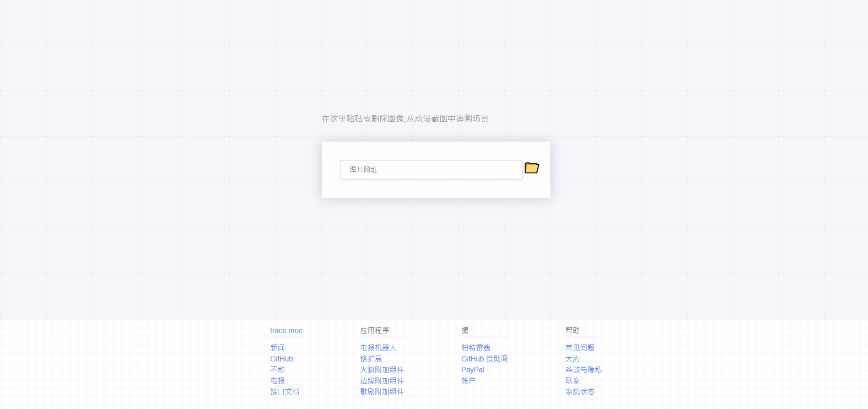This screenshot has width=868, height=409.
Task: Open the GitHub 赞助商 sponsors link
Action: pos(484,359)
